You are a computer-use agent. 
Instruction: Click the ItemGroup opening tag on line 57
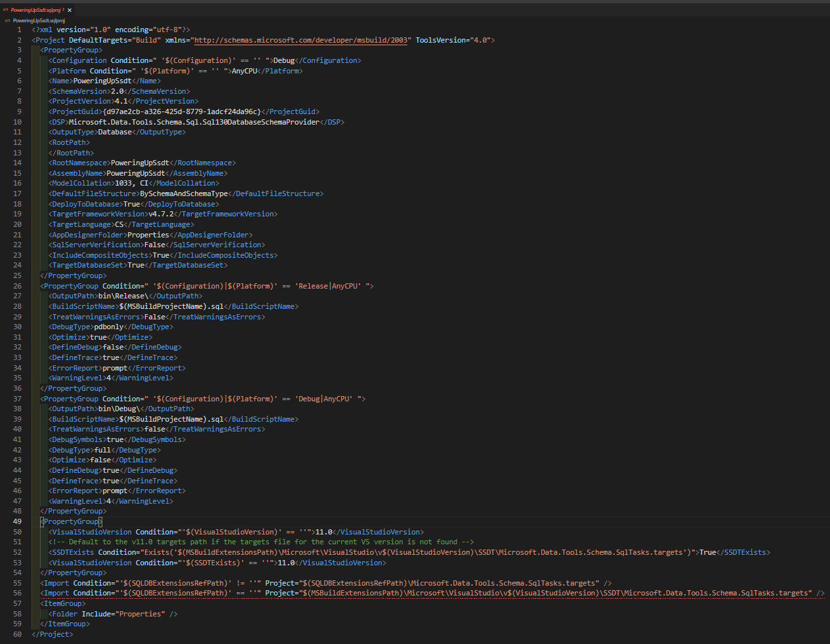pos(63,603)
